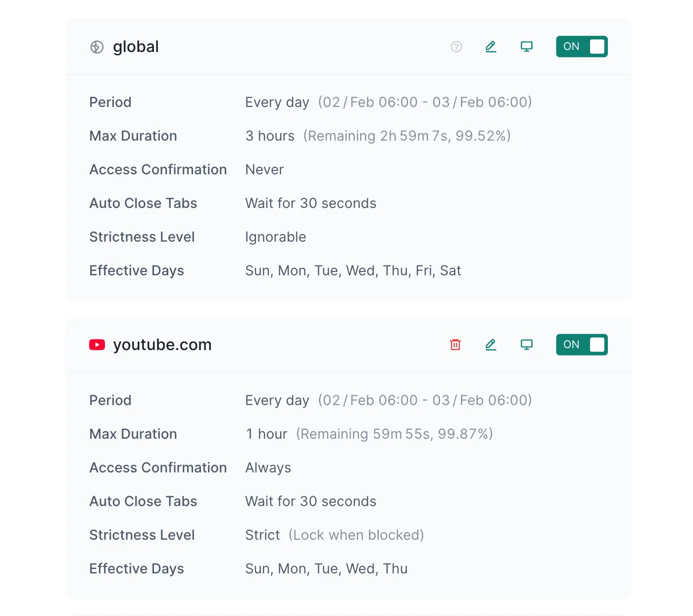693x616 pixels.
Task: Click the monitor icon for global rule
Action: coord(527,47)
